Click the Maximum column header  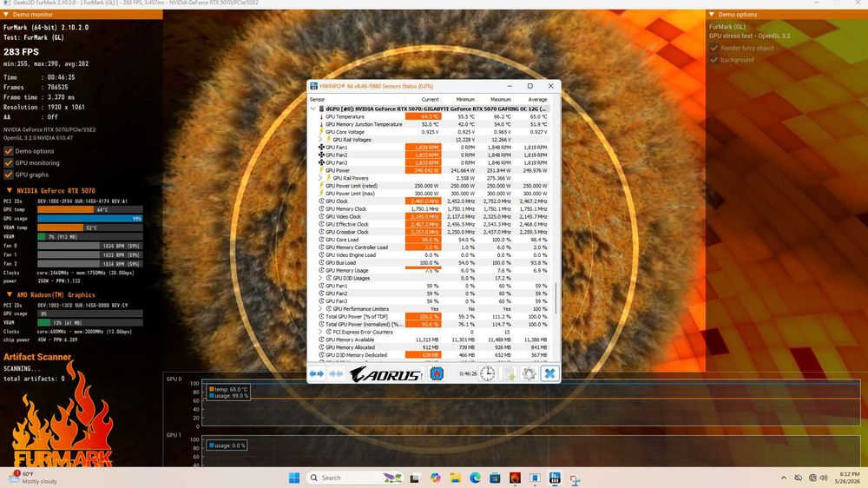pyautogui.click(x=501, y=100)
